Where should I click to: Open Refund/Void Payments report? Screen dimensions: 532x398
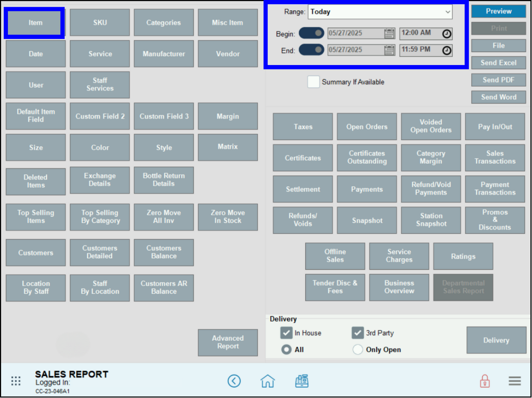pyautogui.click(x=431, y=189)
